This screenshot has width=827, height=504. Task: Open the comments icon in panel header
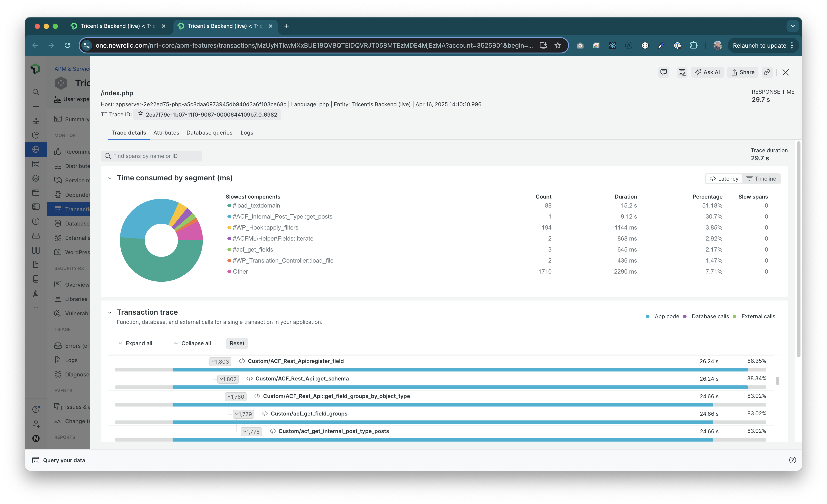[x=663, y=72]
